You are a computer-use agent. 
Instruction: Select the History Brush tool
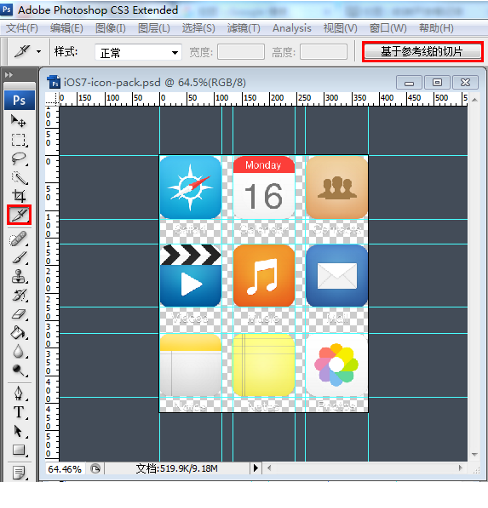pyautogui.click(x=18, y=295)
